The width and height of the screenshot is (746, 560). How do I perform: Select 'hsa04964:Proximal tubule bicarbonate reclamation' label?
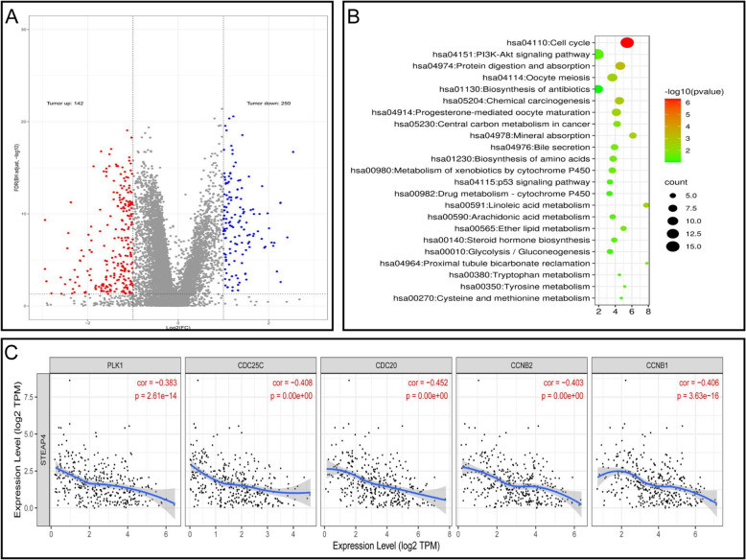(485, 263)
